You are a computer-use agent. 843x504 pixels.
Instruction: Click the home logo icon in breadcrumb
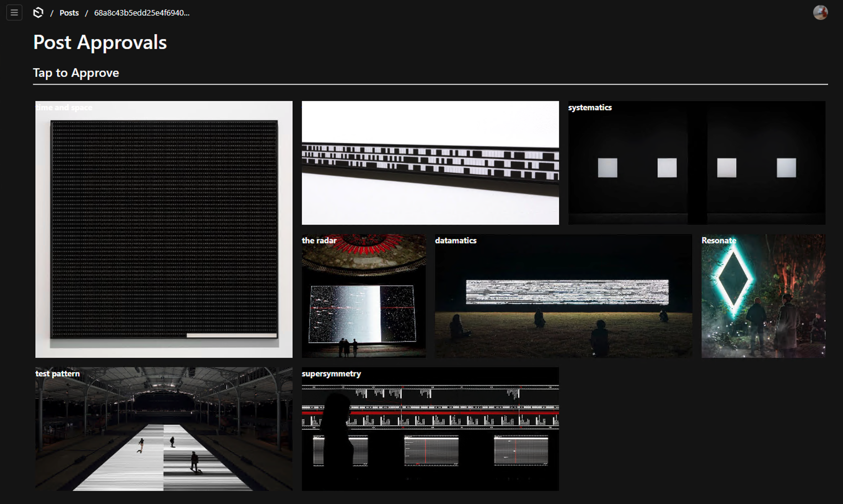pyautogui.click(x=38, y=13)
